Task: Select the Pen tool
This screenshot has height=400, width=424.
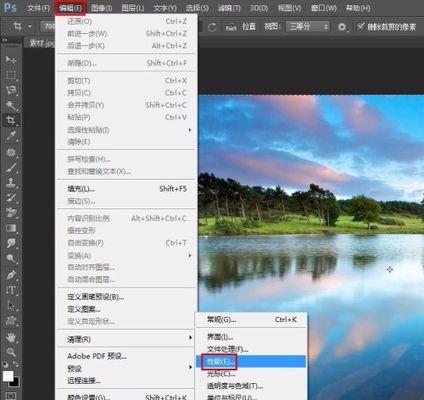Action: click(11, 275)
